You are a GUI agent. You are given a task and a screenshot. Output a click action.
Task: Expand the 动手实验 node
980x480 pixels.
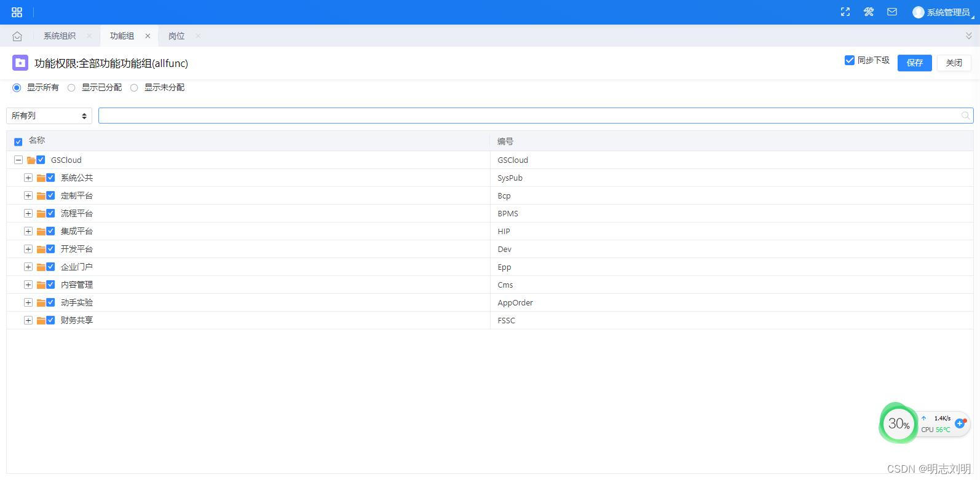click(28, 302)
